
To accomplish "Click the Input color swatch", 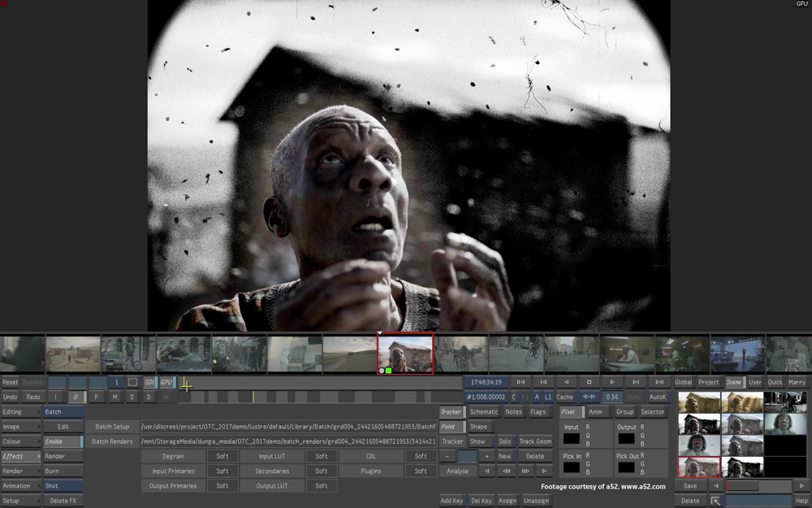I will tap(572, 438).
